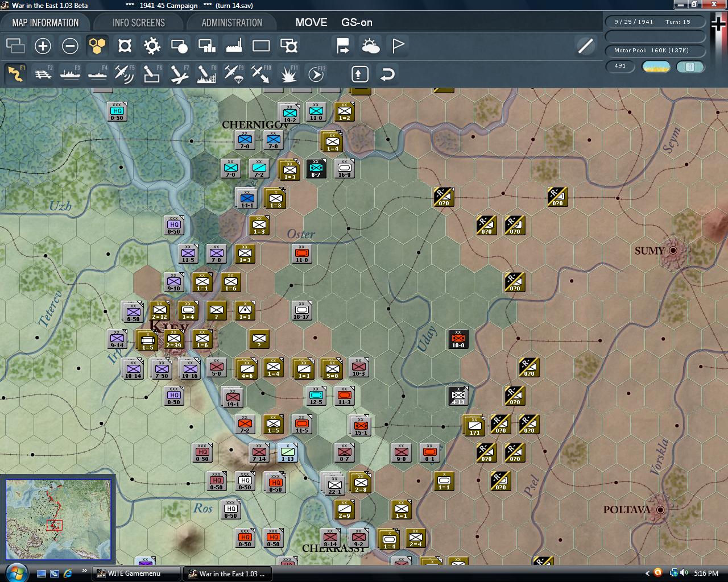Screen dimensions: 728x582
Task: Click the Poltava city marker
Action: click(x=660, y=510)
